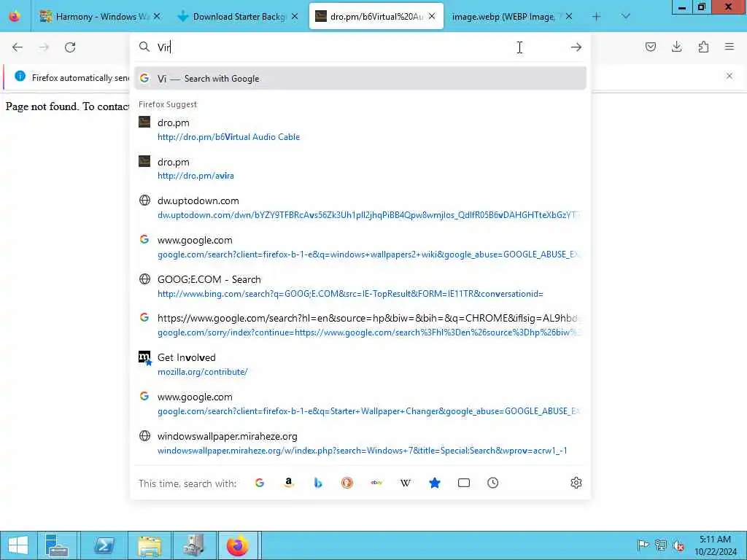This screenshot has height=560, width=747.
Task: Search this time with Google icon
Action: point(260,483)
